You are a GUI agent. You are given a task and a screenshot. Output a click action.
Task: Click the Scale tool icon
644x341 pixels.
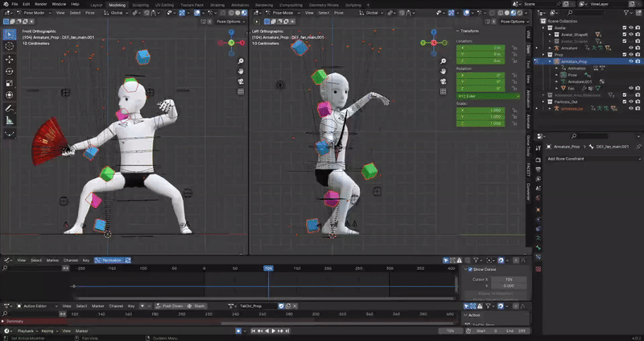pos(9,83)
